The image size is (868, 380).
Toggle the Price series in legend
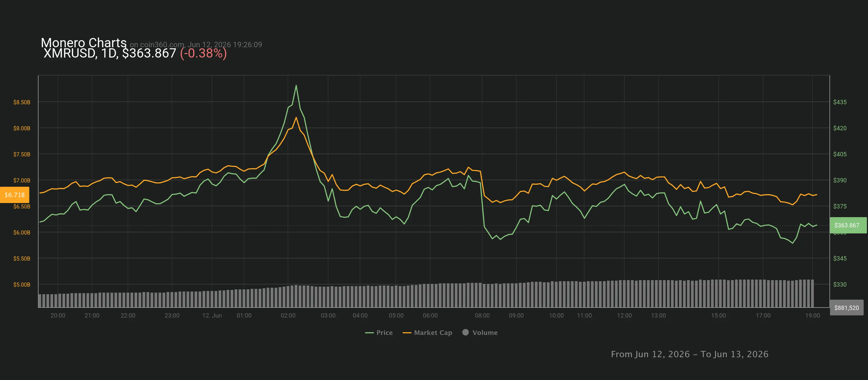pos(379,332)
